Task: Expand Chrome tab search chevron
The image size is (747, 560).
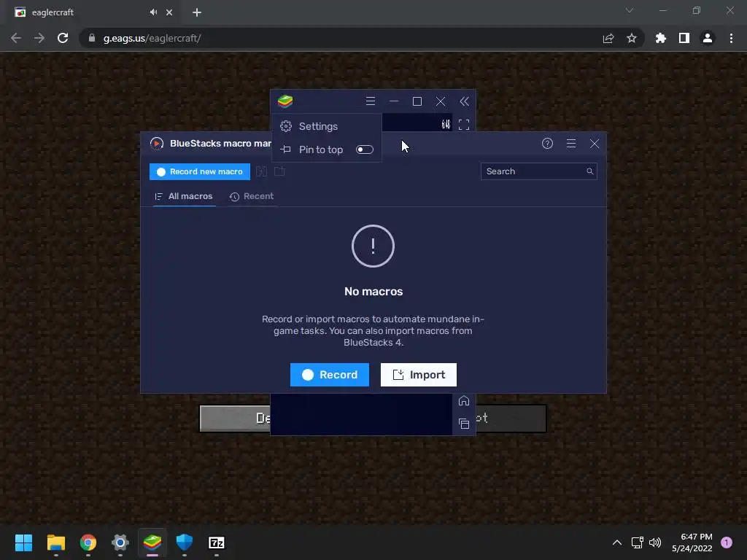Action: (630, 10)
